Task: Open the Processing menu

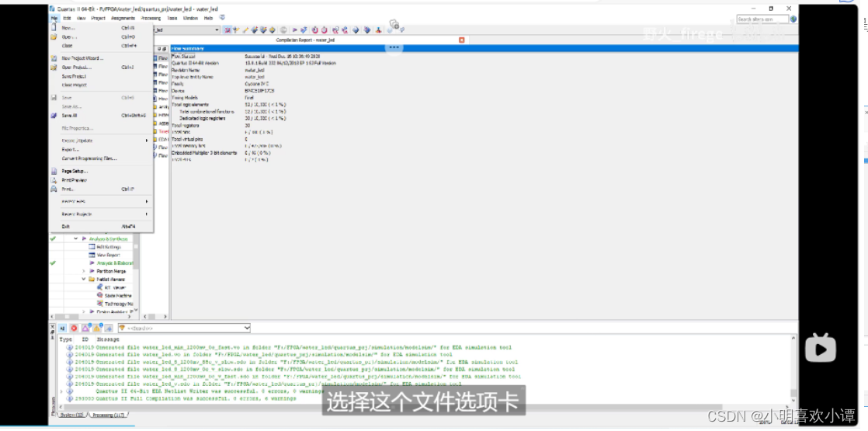Action: 151,19
